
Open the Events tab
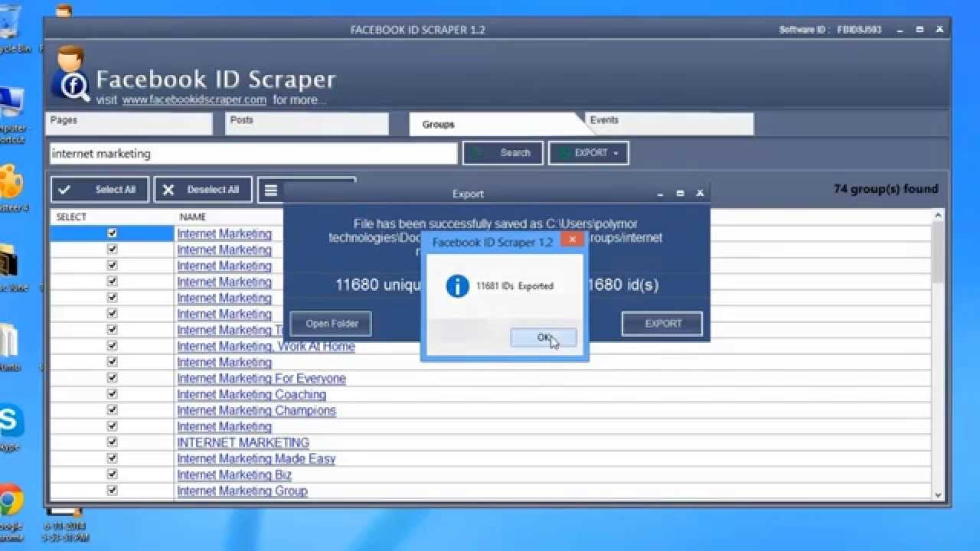click(669, 124)
